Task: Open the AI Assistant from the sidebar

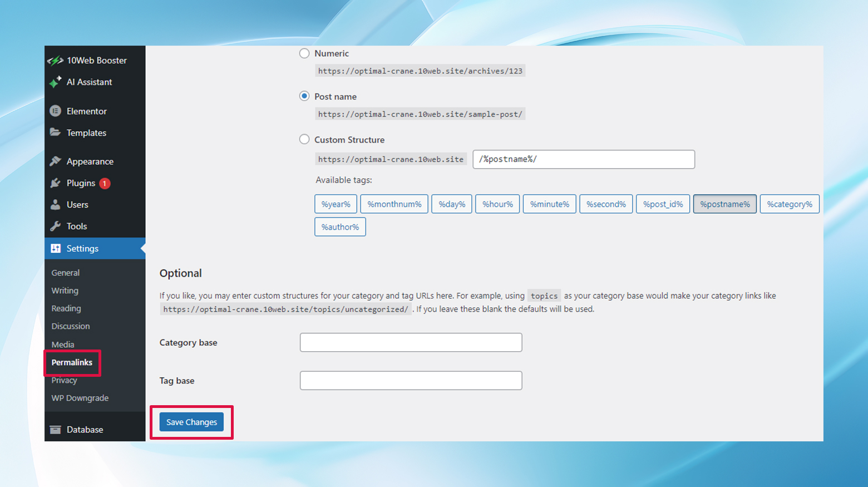Action: (56, 82)
